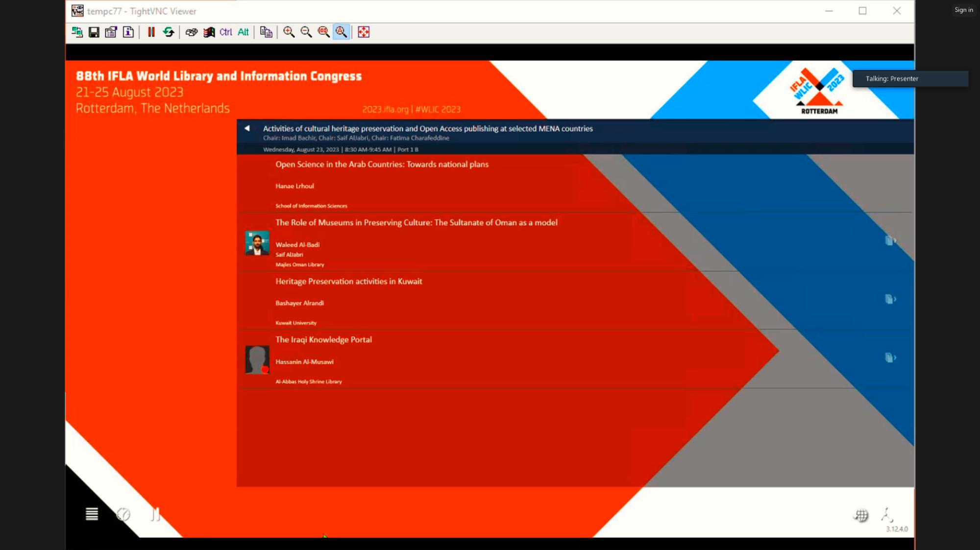
Task: Click speaker name Bashayer Alrandi
Action: 299,303
